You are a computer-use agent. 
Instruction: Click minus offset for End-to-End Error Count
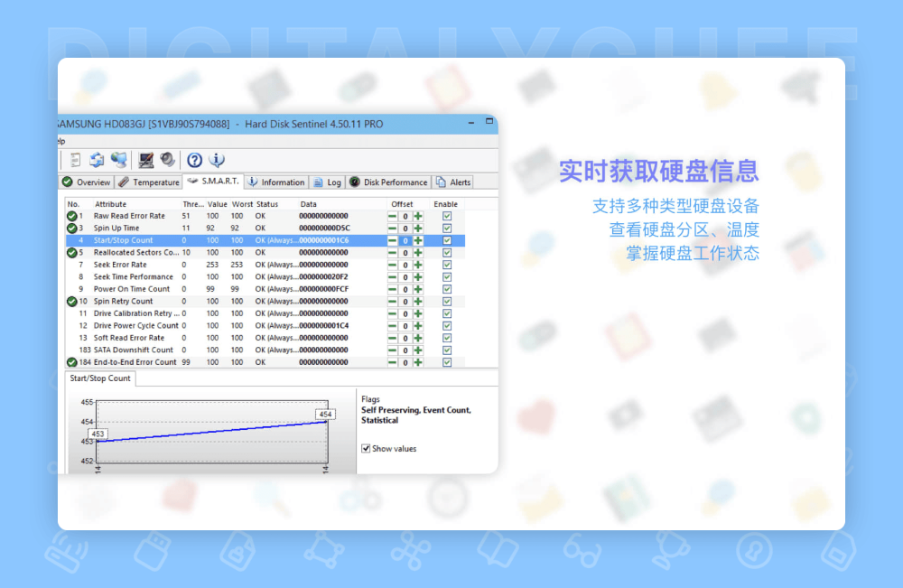point(392,362)
